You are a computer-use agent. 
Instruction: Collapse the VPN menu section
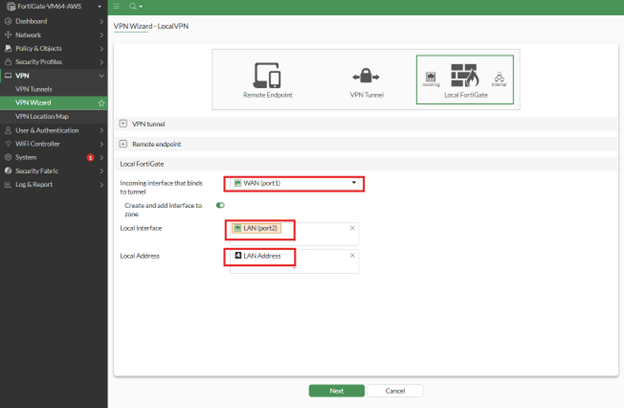pos(53,76)
